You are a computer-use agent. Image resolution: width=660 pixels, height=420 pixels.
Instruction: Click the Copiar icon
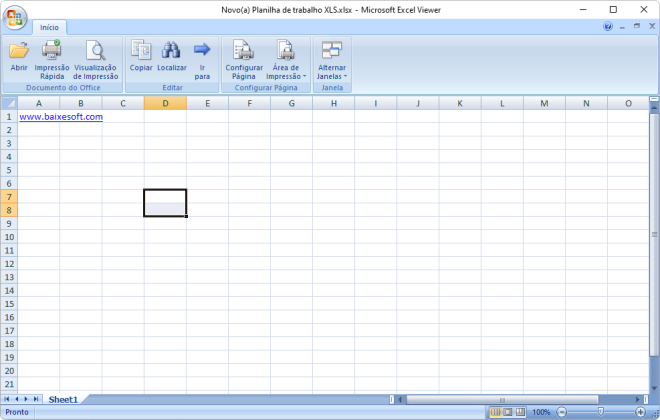tap(141, 50)
